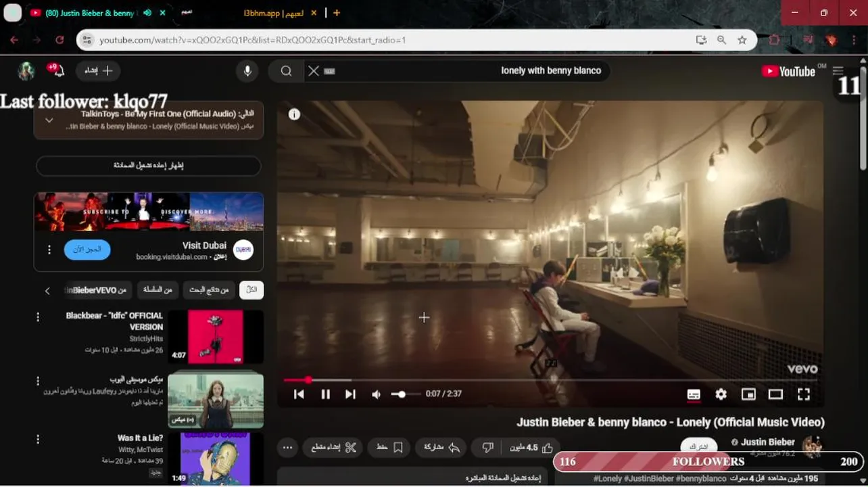The height and width of the screenshot is (487, 868).
Task: Open Blackbear idfc video thumbnail
Action: click(x=216, y=337)
